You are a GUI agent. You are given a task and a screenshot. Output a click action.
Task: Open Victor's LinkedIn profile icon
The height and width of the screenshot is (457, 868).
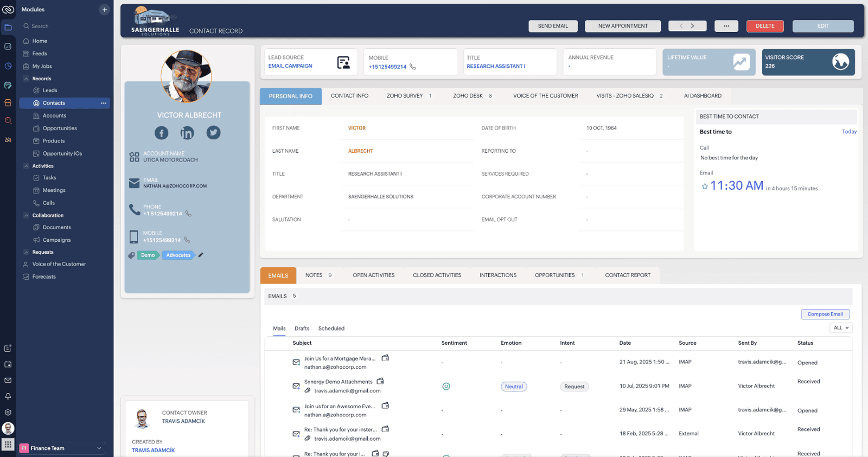coord(187,133)
